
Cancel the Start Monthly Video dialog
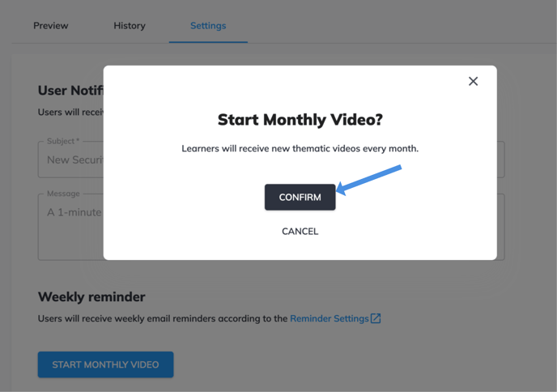300,232
